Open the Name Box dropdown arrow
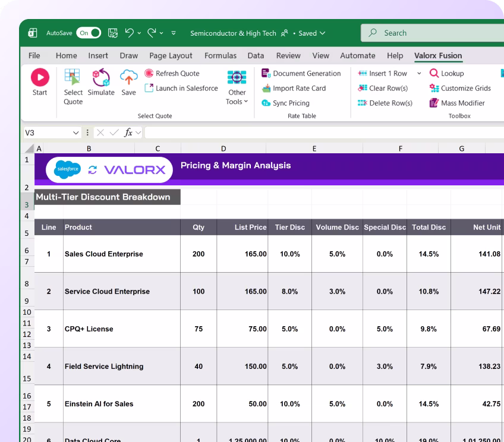This screenshot has width=504, height=442. click(76, 132)
